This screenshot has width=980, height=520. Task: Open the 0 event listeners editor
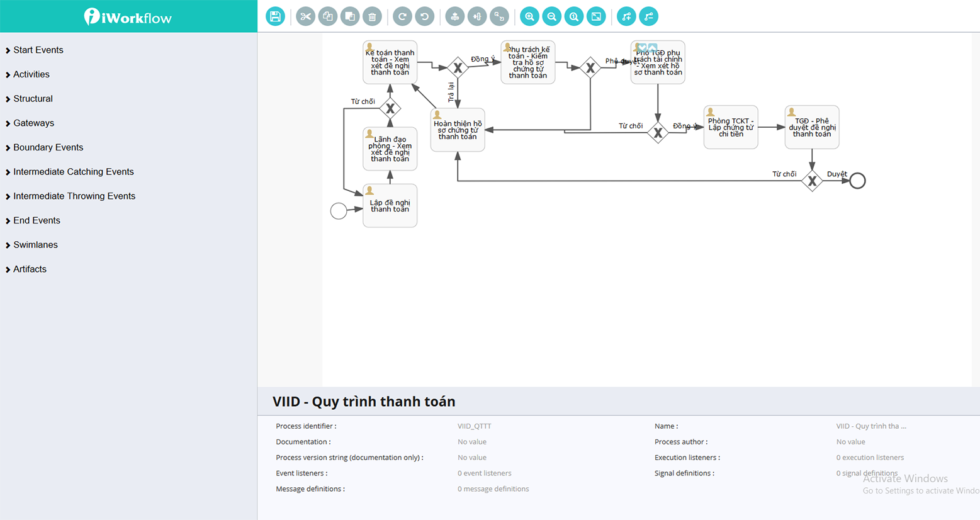coord(485,473)
